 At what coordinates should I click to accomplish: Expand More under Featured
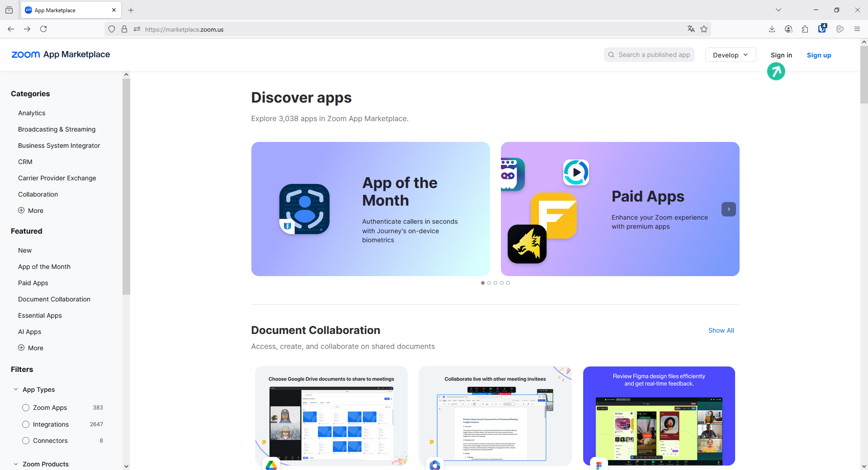[x=31, y=348]
